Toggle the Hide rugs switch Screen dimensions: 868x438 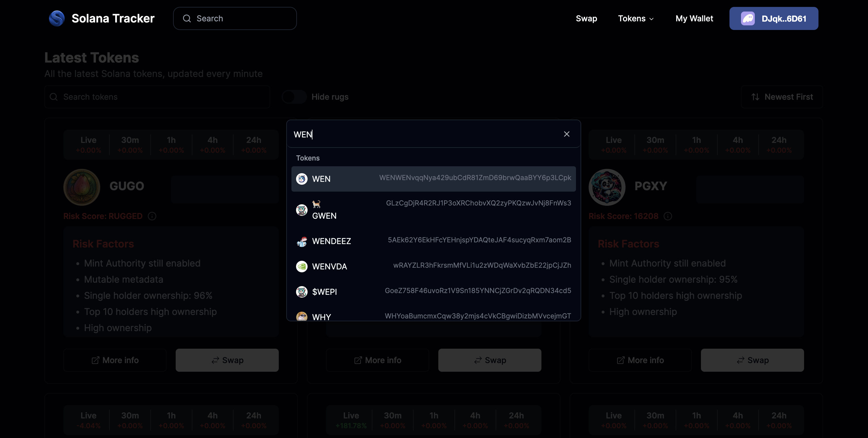tap(294, 97)
